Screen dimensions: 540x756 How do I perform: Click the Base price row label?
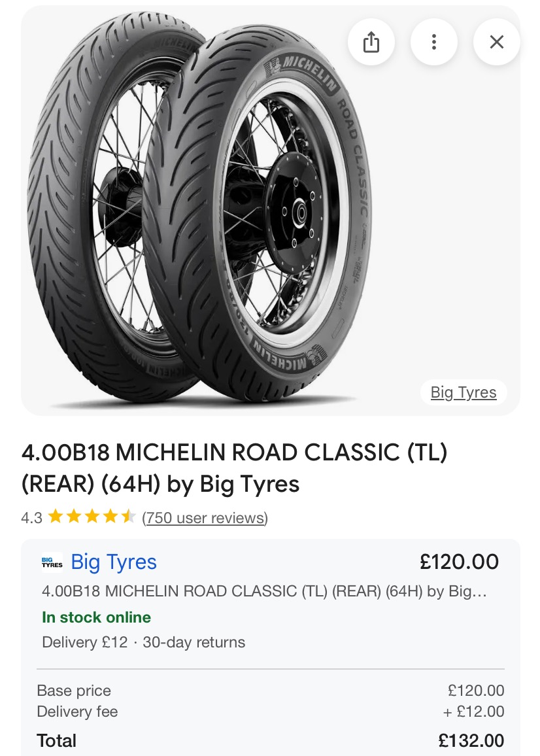tap(74, 691)
